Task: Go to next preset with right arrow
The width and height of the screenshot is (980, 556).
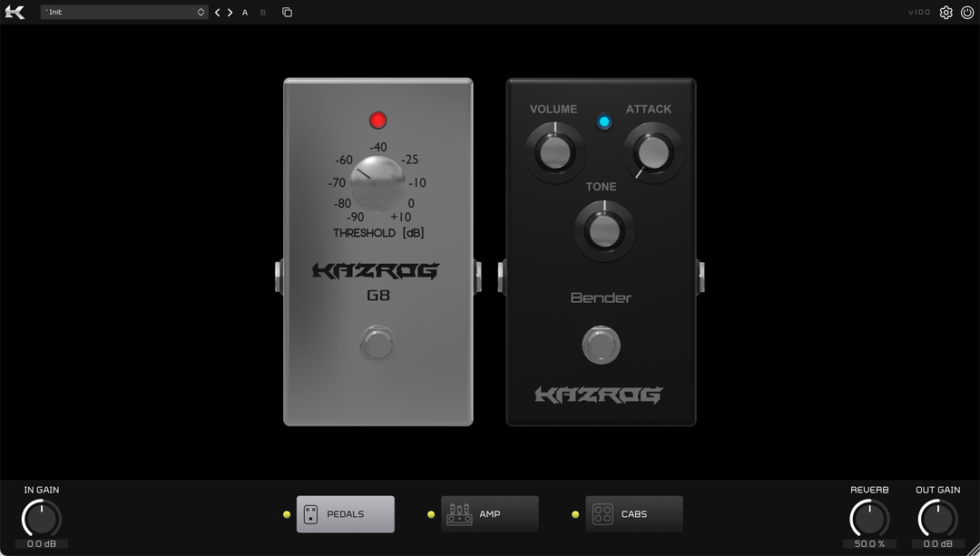Action: [x=230, y=13]
